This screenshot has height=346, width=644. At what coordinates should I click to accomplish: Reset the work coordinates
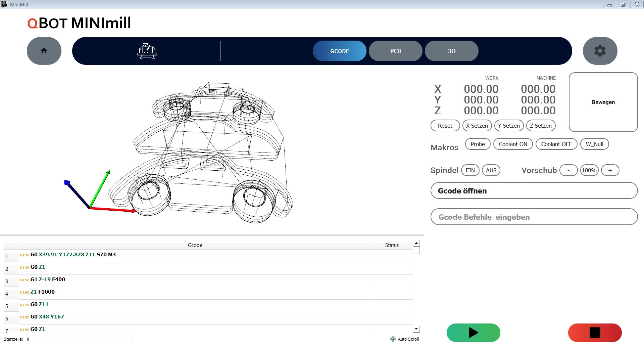point(445,126)
